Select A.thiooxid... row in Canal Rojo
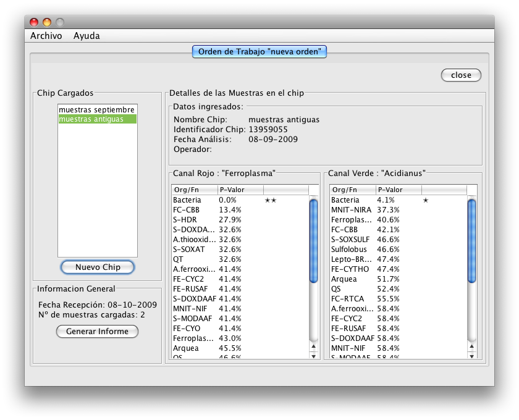Viewport: 519px width, 420px height. (x=240, y=240)
